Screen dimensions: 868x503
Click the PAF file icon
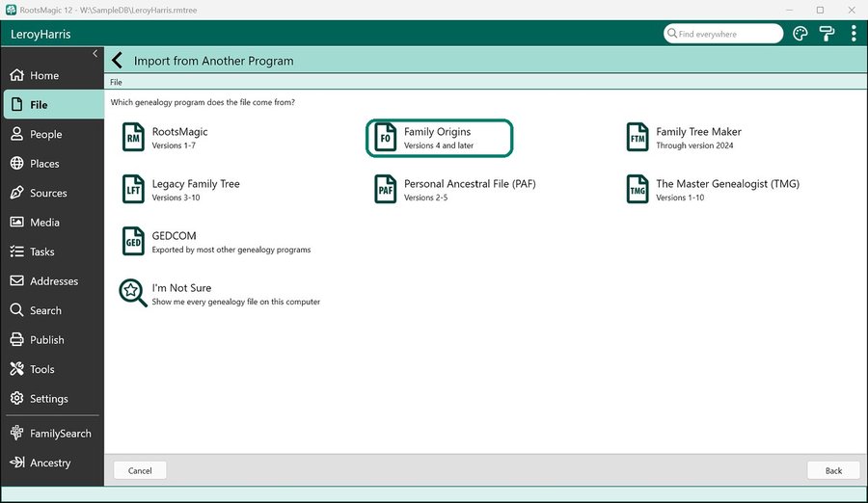pos(385,189)
